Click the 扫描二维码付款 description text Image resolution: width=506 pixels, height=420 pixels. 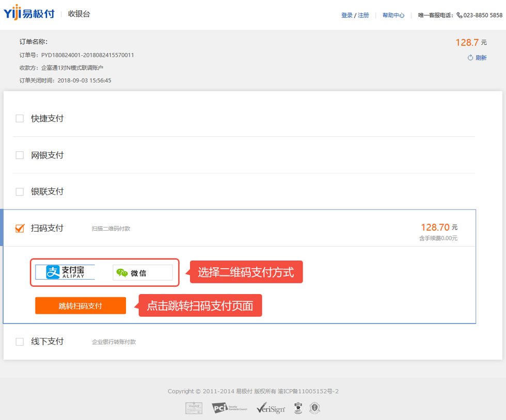pyautogui.click(x=111, y=229)
